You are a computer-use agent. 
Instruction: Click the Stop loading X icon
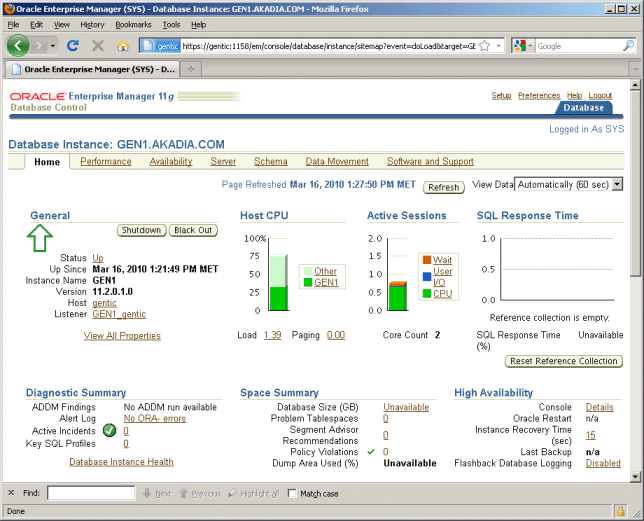coord(98,46)
